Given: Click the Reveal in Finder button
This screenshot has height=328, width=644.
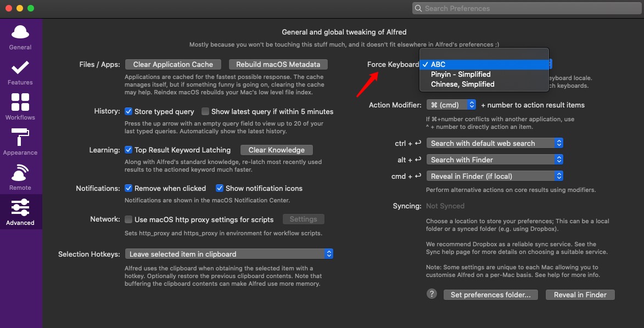Looking at the screenshot, I should click(x=580, y=295).
